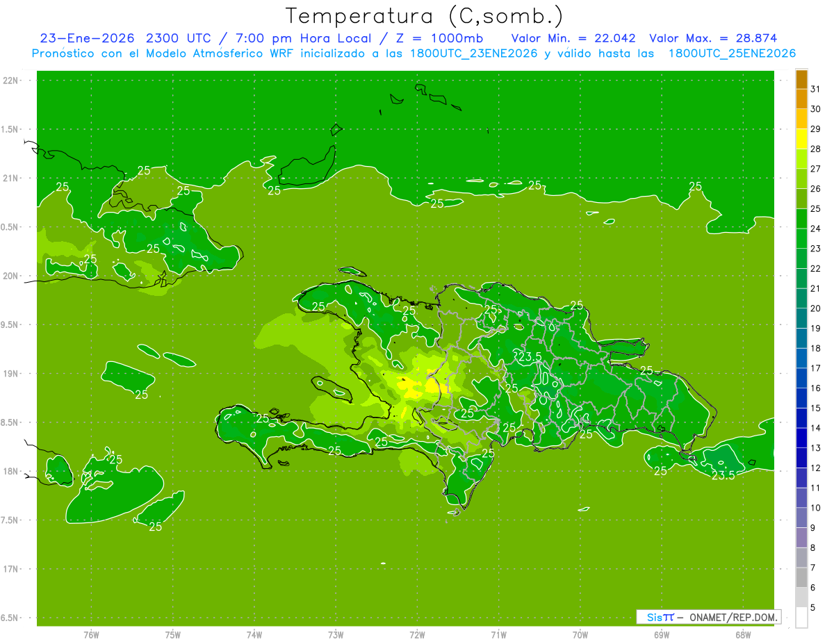Click "Valor Max. = 28.874" value

[x=713, y=38]
